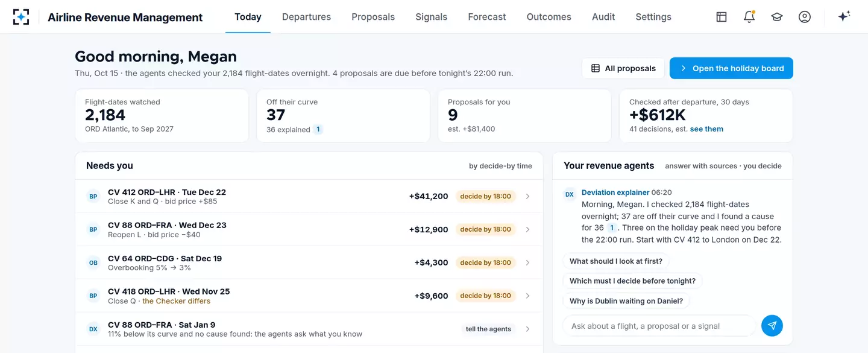Click the +$12,900 amount
This screenshot has height=353, width=868.
[x=429, y=229]
